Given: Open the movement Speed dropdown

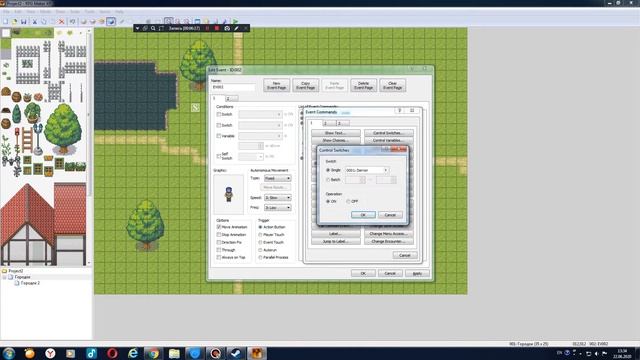Looking at the screenshot, I should coord(278,198).
